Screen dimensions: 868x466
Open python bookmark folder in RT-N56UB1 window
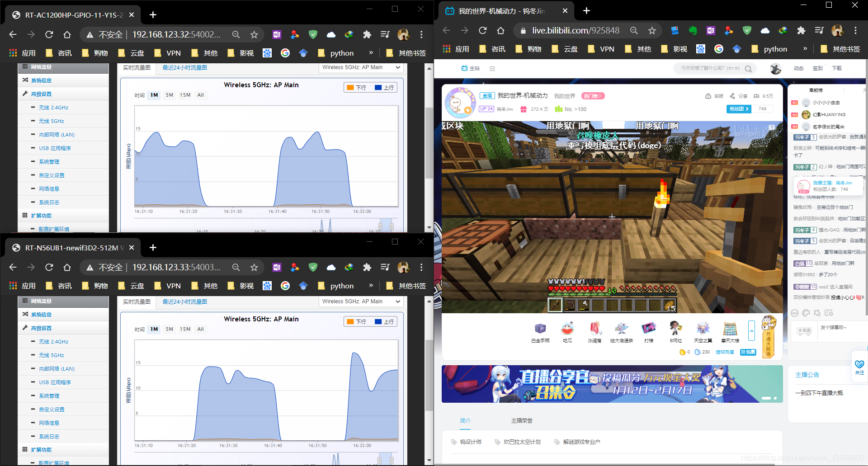click(336, 286)
